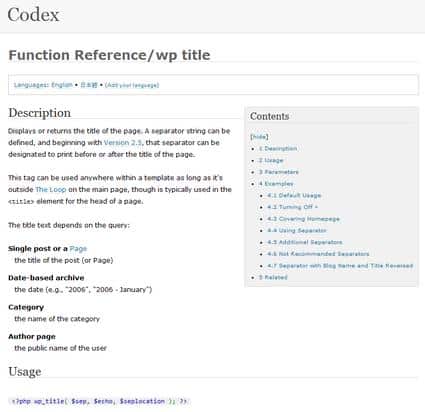The image size is (425, 412).
Task: Click the Usage section heading
Action: coord(25,371)
